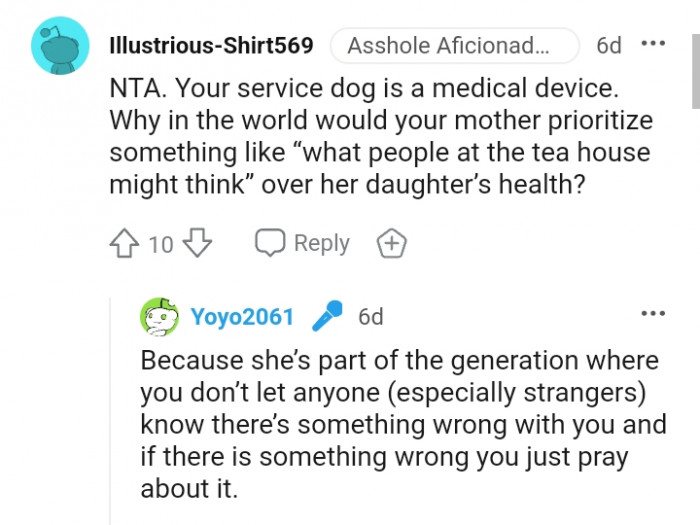Downvote the service dog comment
The height and width of the screenshot is (525, 700).
click(198, 243)
